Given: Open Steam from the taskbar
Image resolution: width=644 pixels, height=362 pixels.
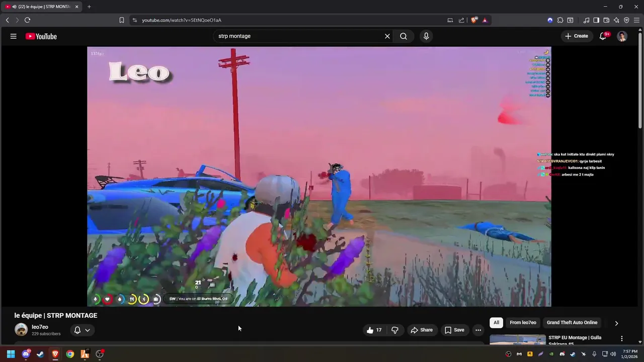Looking at the screenshot, I should [x=40, y=354].
